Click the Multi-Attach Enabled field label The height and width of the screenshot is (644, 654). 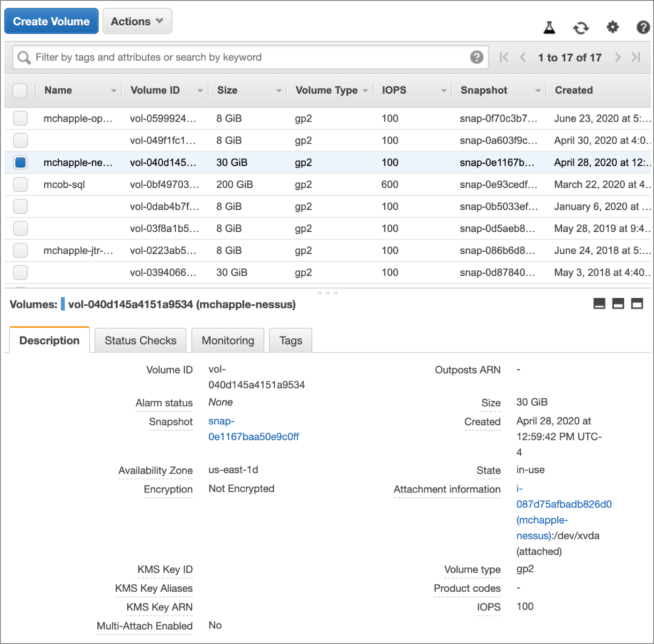point(145,626)
